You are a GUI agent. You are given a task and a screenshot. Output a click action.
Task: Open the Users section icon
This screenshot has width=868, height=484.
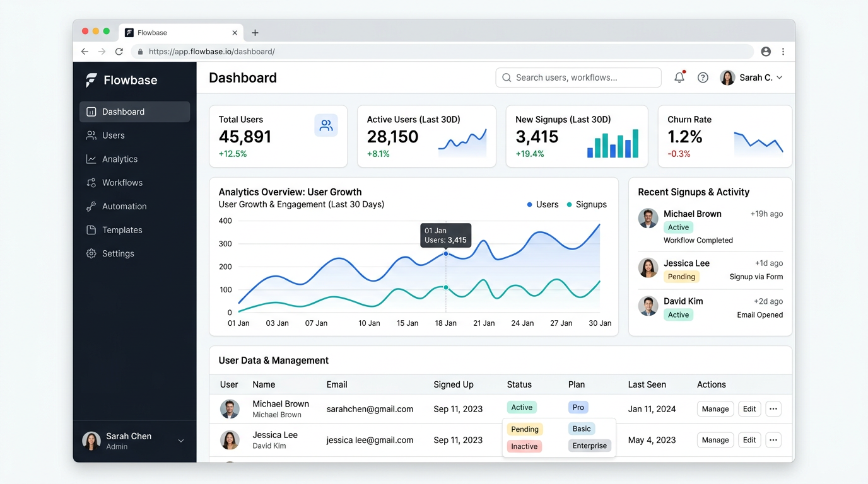coord(91,135)
